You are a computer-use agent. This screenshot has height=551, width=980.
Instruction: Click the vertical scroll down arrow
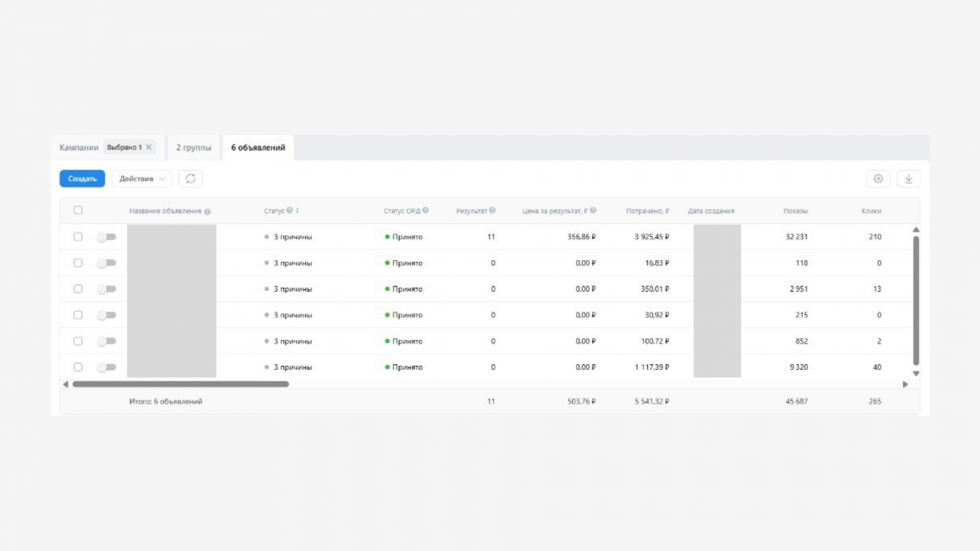(x=916, y=373)
